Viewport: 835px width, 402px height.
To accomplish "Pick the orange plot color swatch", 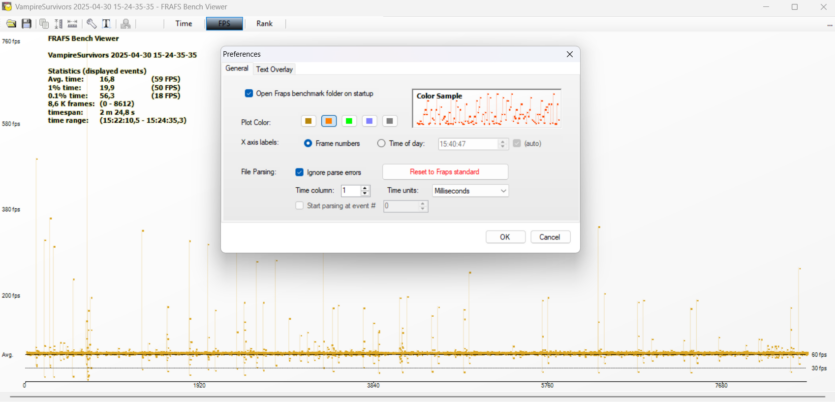I will click(329, 121).
